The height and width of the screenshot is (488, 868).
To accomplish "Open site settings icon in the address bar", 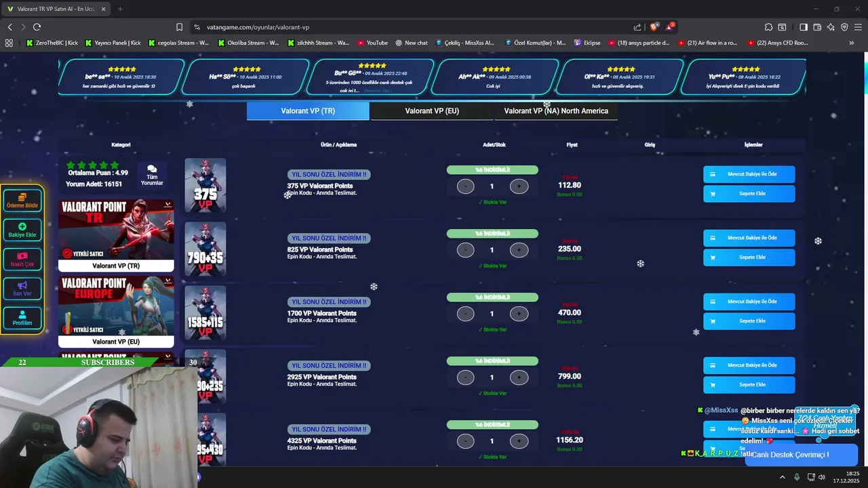I will click(197, 27).
